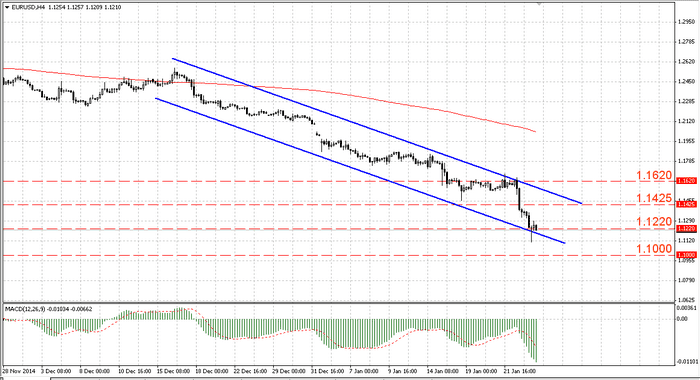Click the EURUSD,H4 chart title text
700x380 pixels.
(x=28, y=7)
